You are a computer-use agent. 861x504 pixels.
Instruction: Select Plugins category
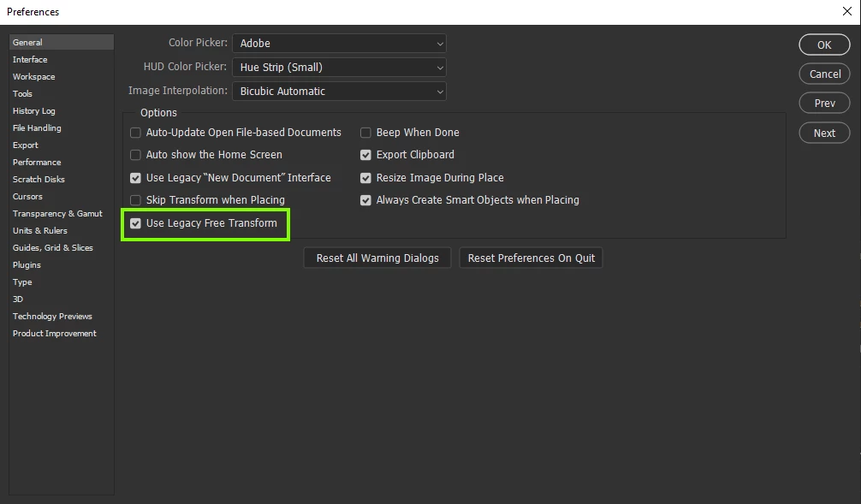[27, 265]
